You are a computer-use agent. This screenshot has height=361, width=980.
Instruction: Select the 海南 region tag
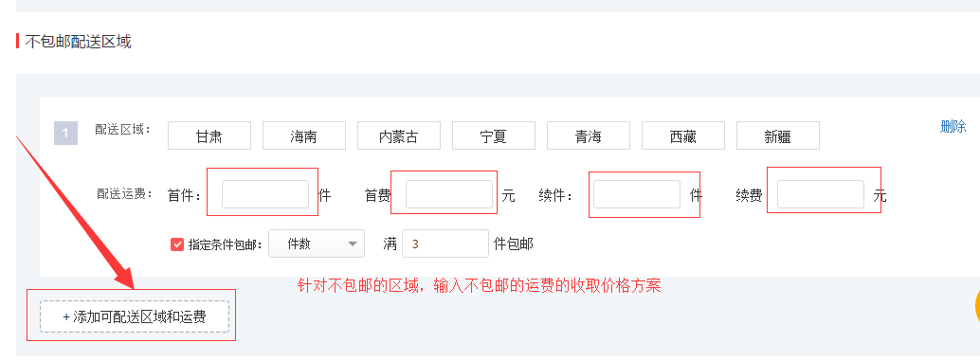click(x=303, y=135)
